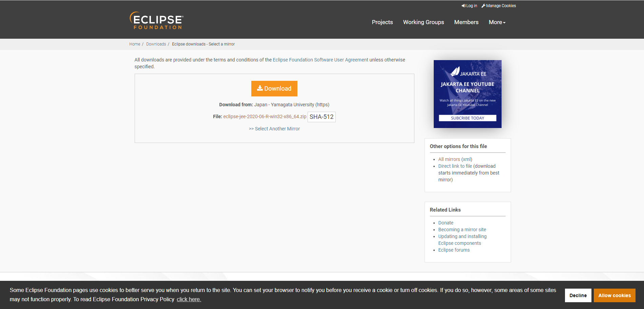Click the 'Other options for this file' heading
This screenshot has height=309, width=644.
458,146
